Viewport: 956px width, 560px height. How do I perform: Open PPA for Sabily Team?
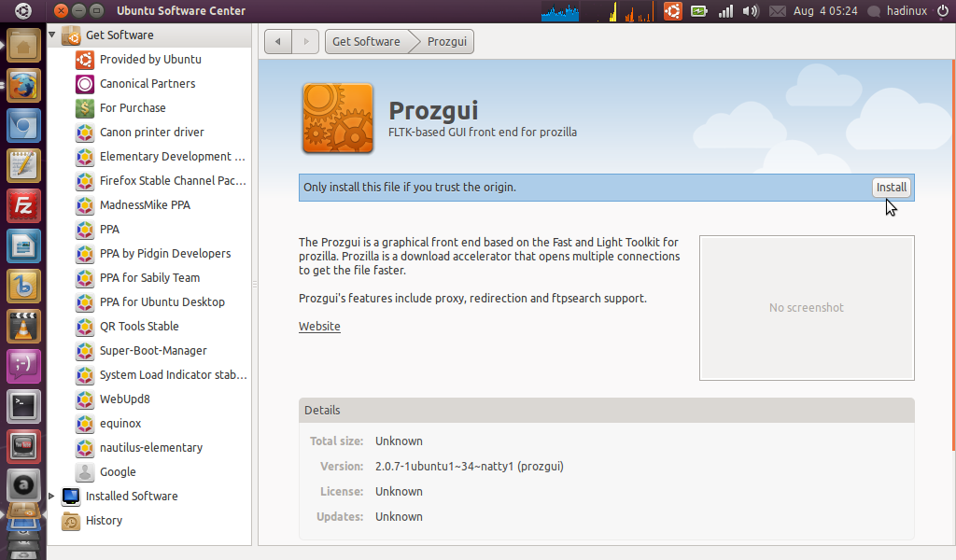(149, 278)
